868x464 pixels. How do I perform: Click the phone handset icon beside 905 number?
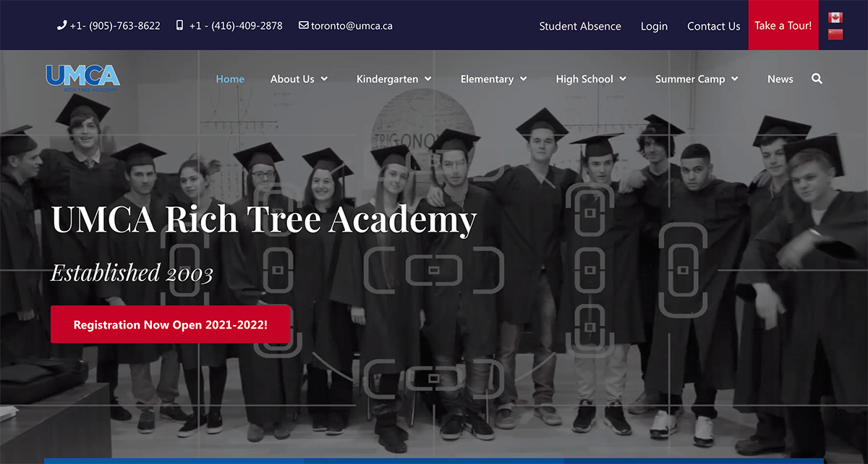tap(61, 25)
